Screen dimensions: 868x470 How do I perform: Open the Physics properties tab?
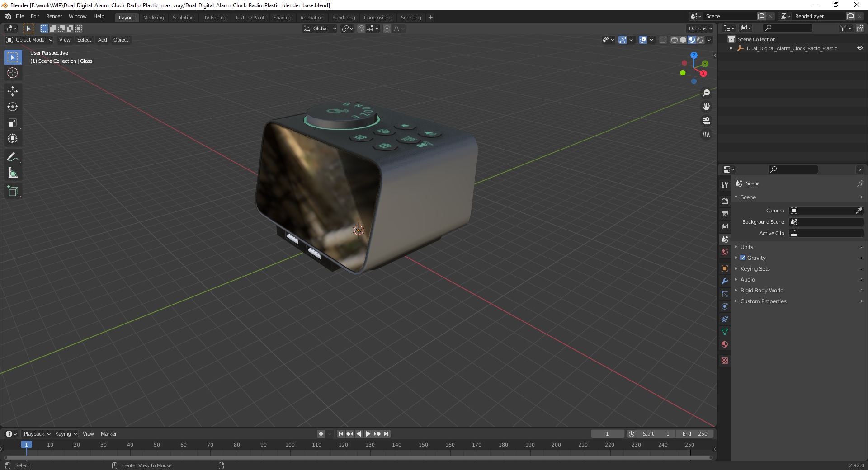click(725, 306)
